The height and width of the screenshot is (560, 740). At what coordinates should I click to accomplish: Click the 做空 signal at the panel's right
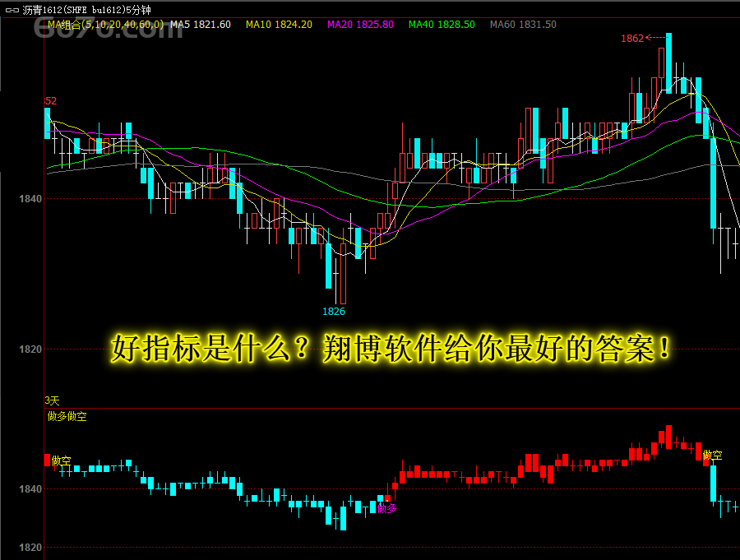712,456
